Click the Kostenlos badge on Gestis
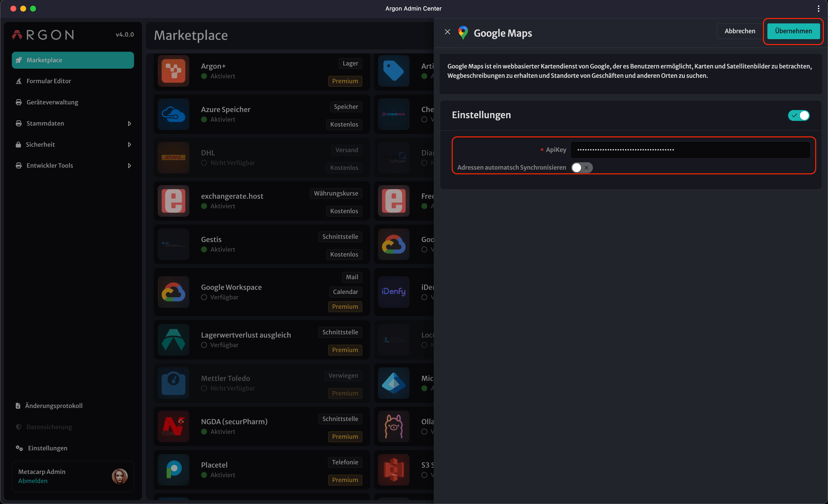 point(344,255)
